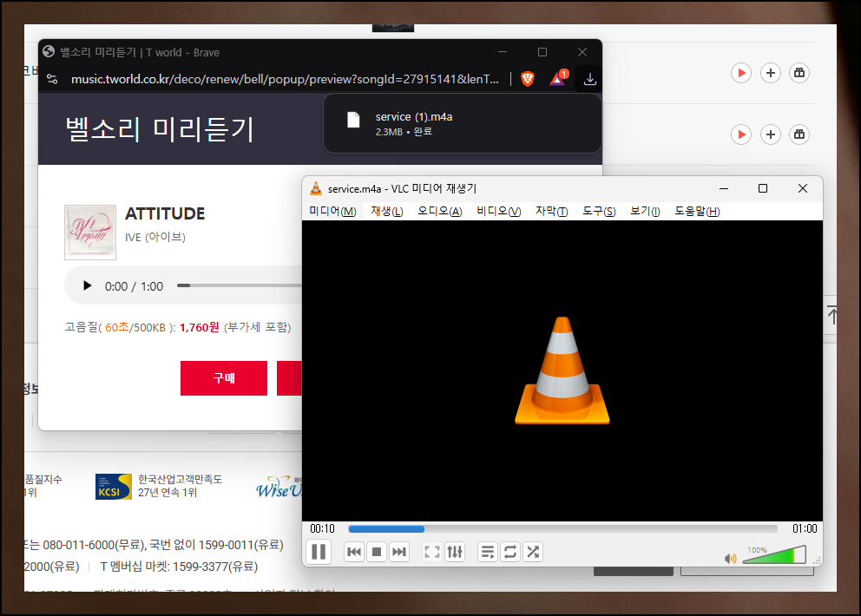
Task: Play the ATTITUDE ringtone preview
Action: (87, 285)
